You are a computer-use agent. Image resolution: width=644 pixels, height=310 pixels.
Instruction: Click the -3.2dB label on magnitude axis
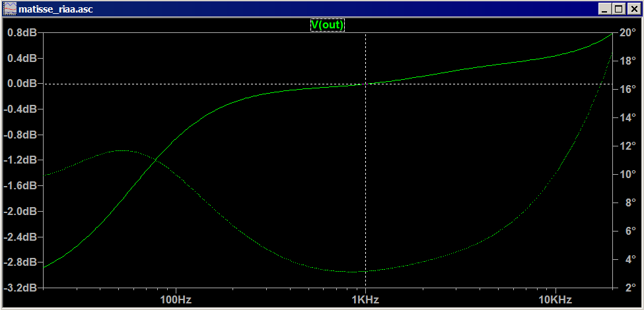pos(20,288)
